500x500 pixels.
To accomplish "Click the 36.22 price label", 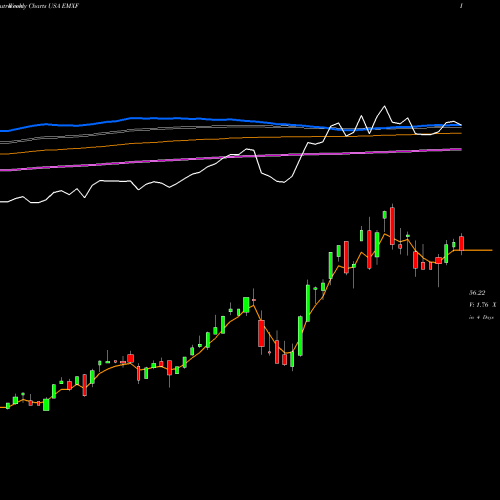I will 477,293.
